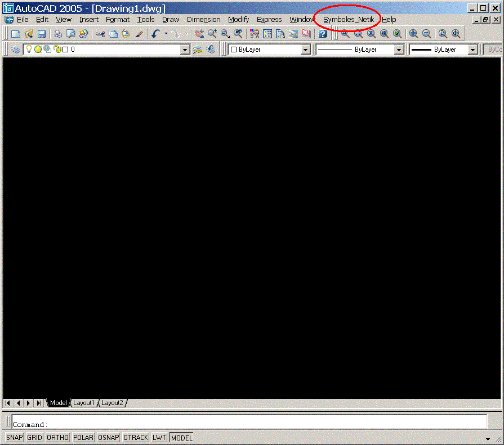Toggle OSNAP object snap button
This screenshot has width=504, height=445.
pos(109,438)
